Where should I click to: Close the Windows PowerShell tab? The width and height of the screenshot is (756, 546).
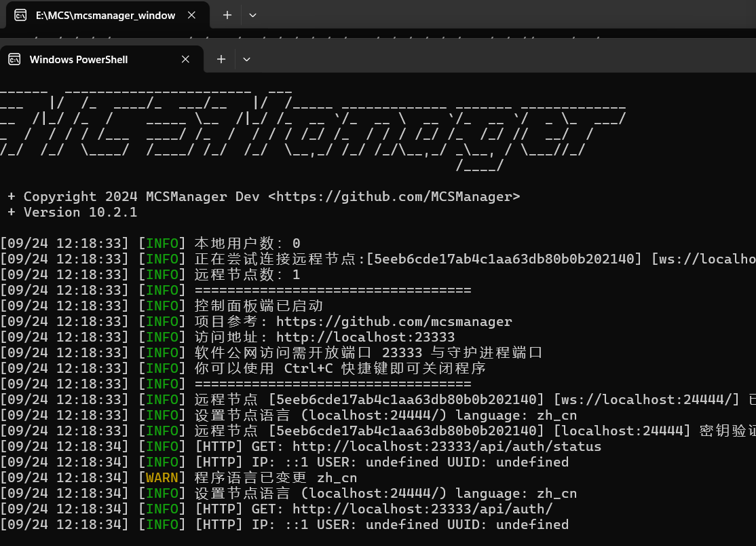click(185, 59)
